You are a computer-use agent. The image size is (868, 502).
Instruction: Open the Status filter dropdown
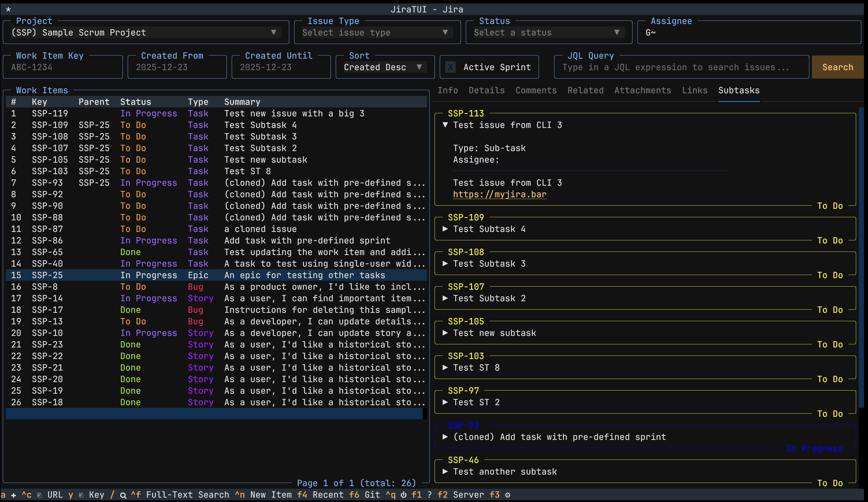pos(549,33)
